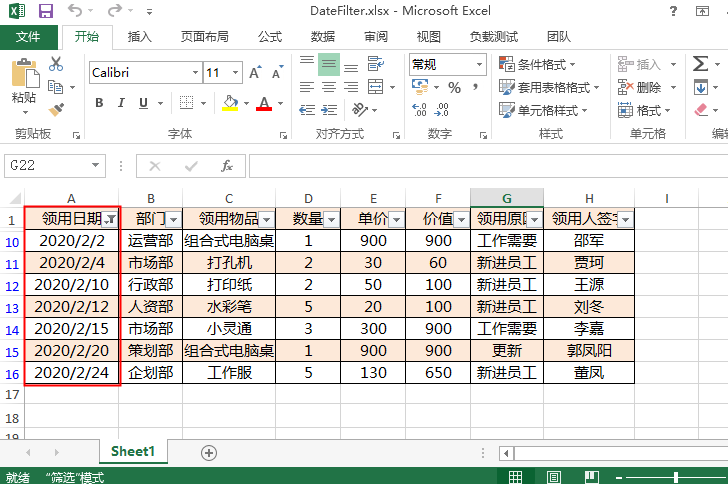Select the Format Painter brush icon
The height and width of the screenshot is (484, 728).
click(56, 110)
